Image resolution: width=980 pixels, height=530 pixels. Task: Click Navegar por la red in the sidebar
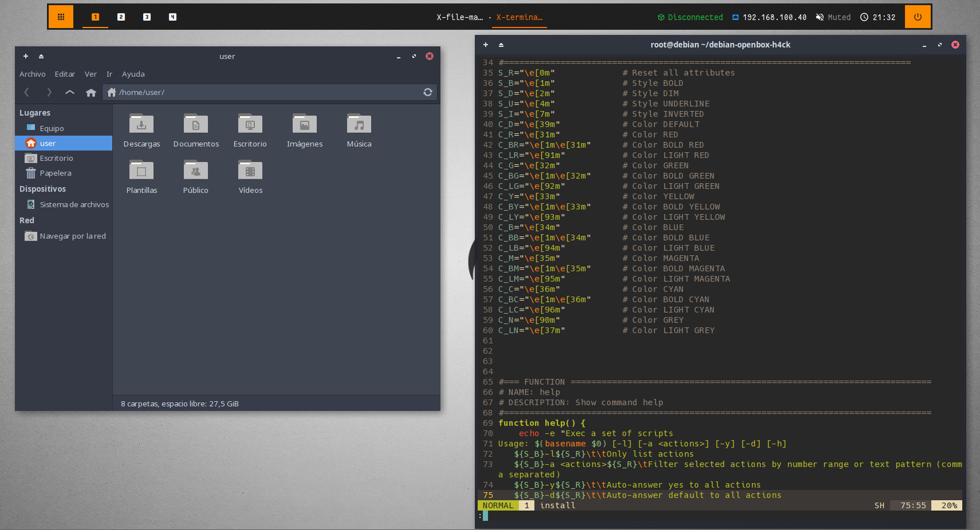[x=73, y=236]
